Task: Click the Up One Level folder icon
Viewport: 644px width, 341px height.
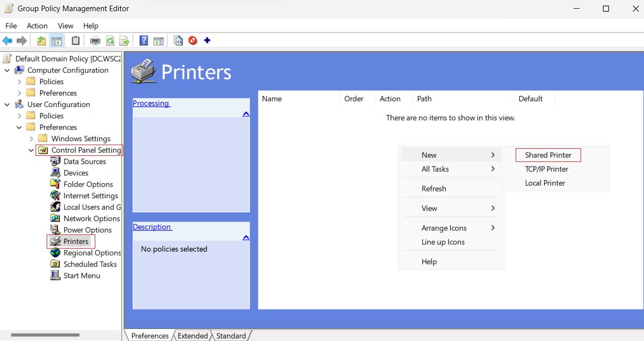Action: (42, 41)
